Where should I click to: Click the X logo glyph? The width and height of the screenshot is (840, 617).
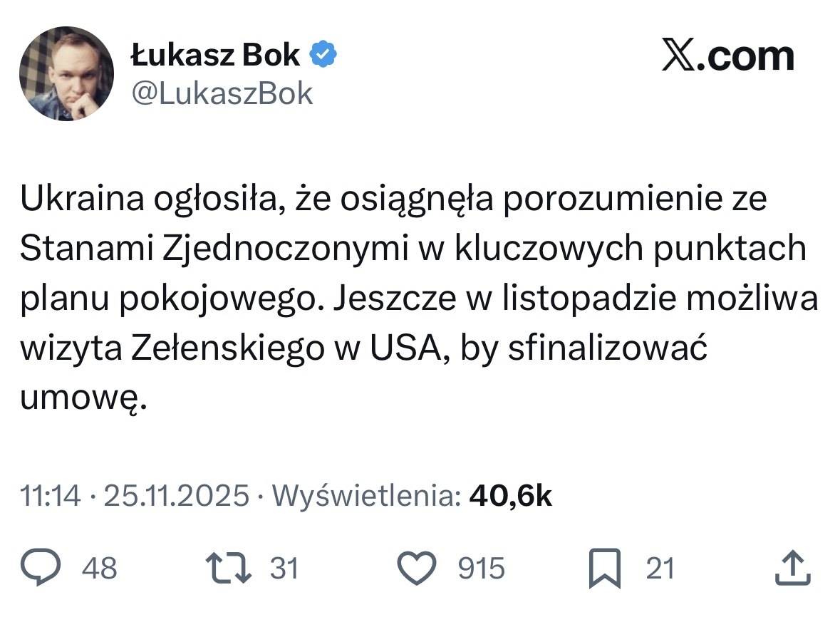[680, 57]
